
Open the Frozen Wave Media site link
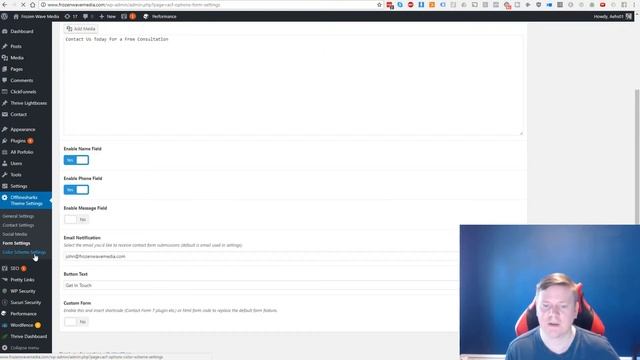(x=36, y=17)
